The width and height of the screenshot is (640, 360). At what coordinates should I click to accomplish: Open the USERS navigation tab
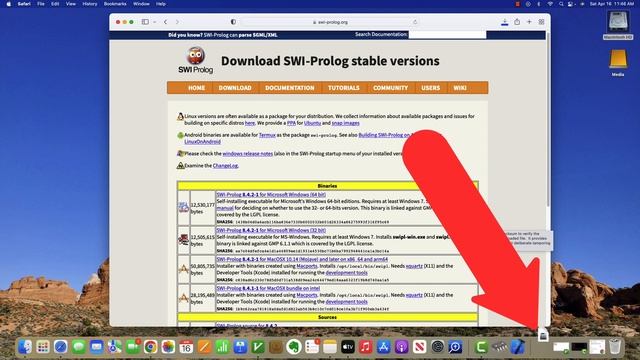pos(431,88)
